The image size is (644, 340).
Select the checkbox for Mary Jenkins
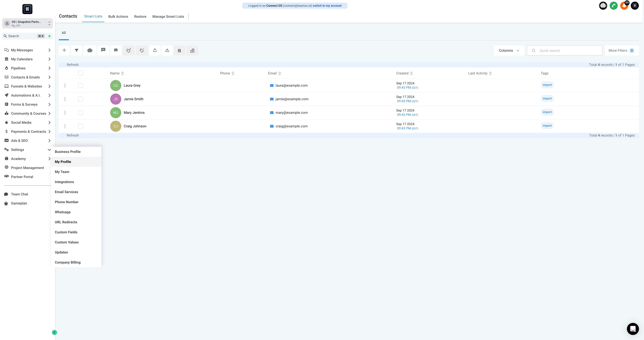click(x=80, y=112)
